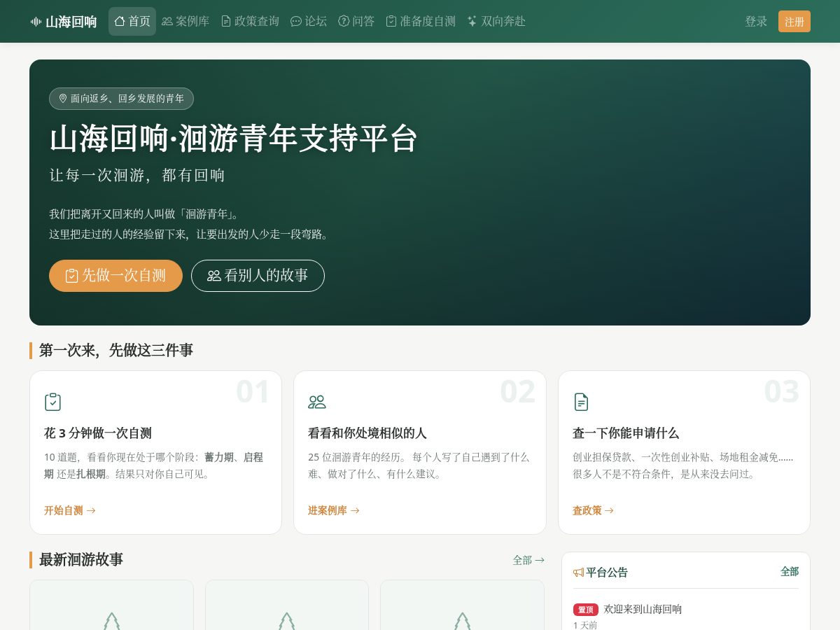Click the document icon beside 政策查询

coord(226,21)
